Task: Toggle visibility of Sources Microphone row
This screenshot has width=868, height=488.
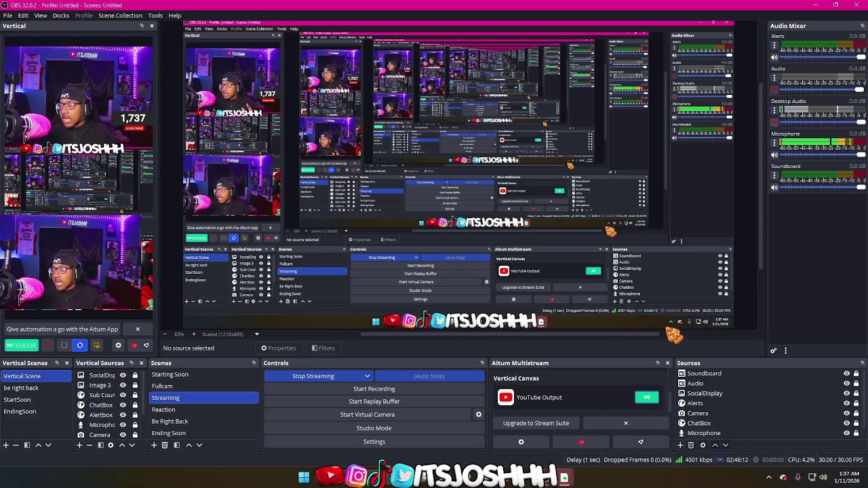Action: 846,433
